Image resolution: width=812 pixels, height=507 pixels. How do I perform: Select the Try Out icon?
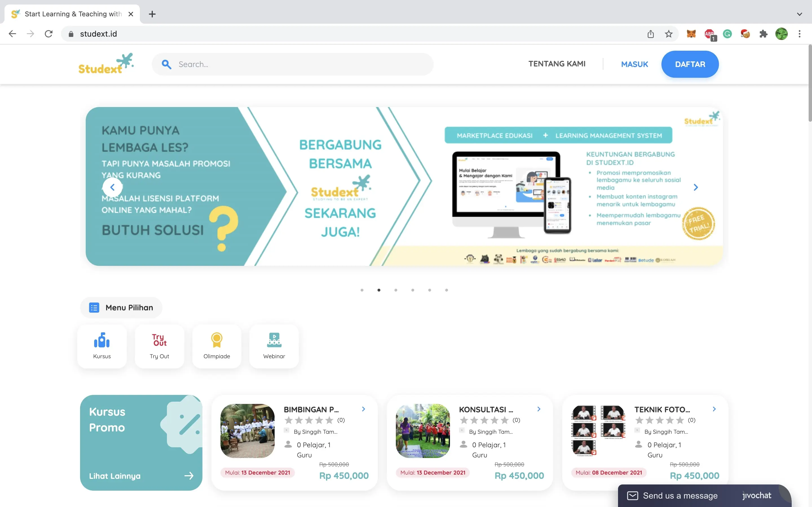tap(159, 340)
